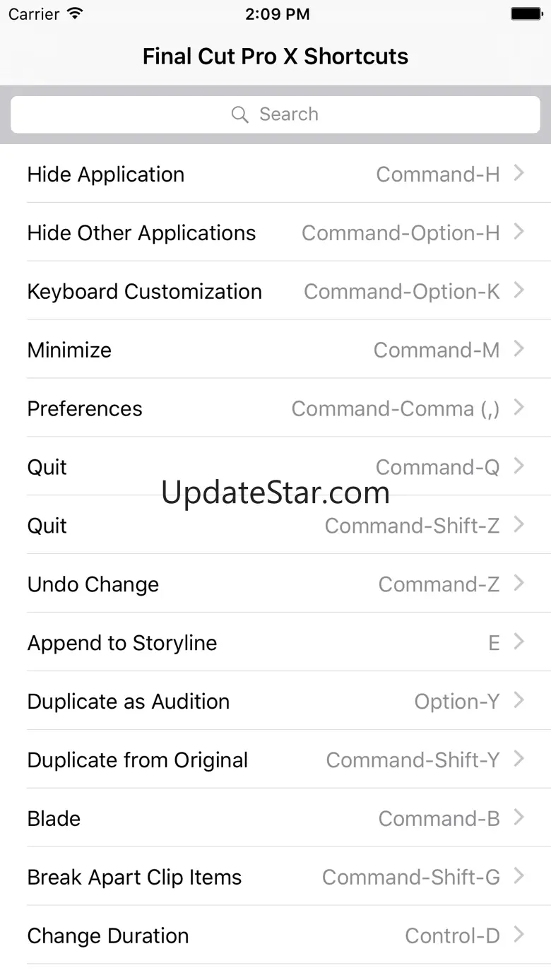Screen dimensions: 551x980
Task: Tap the Duplicate from Original chevron
Action: [x=519, y=760]
